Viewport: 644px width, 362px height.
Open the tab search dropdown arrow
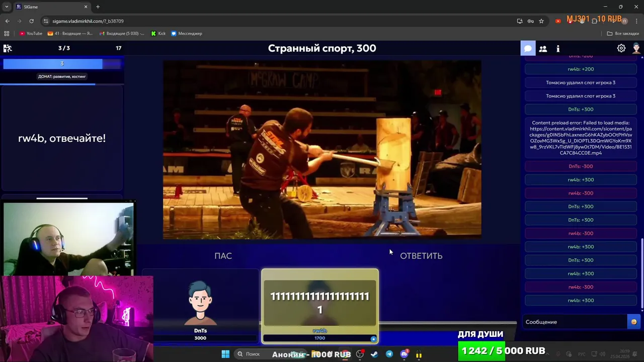[x=7, y=7]
